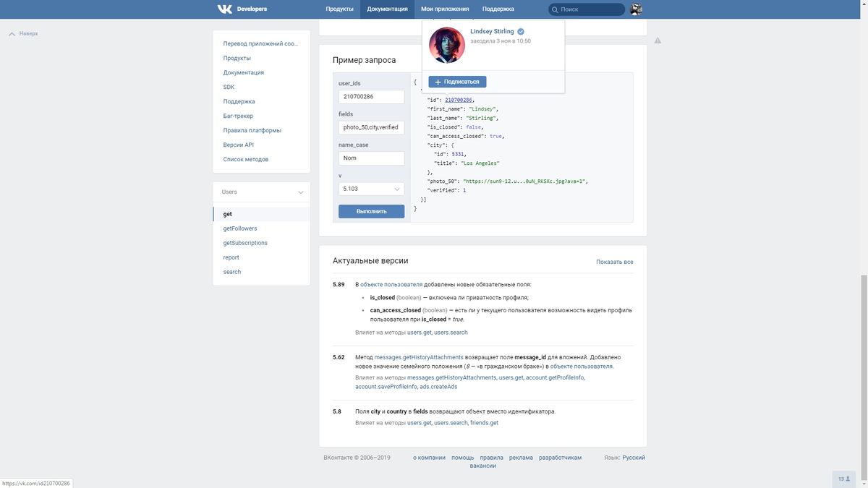
Task: Open account.saveProfileInfo link
Action: [386, 387]
